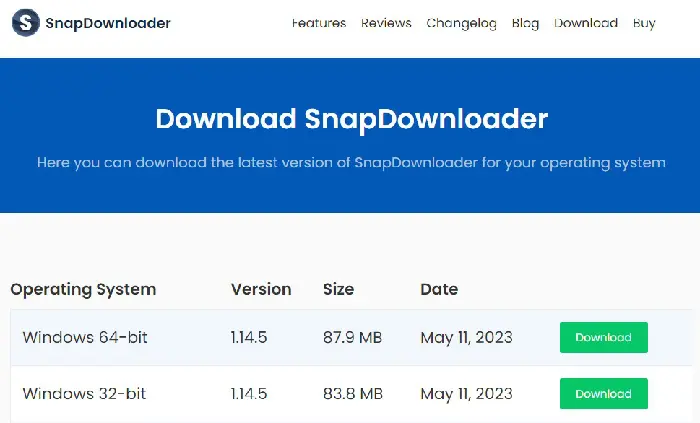Screen dimensions: 700x423
Task: Download the Windows 32-bit installer
Action: pyautogui.click(x=604, y=394)
